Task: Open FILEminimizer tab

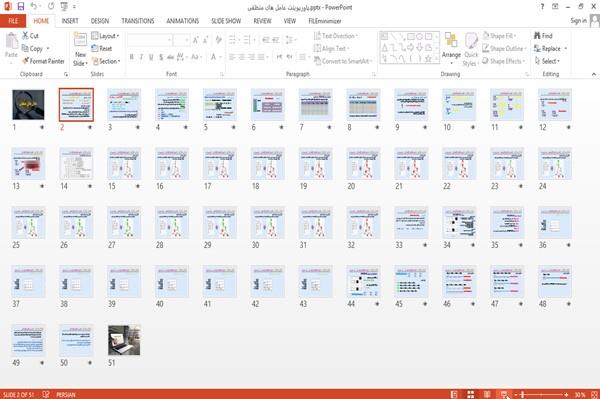Action: tap(324, 21)
